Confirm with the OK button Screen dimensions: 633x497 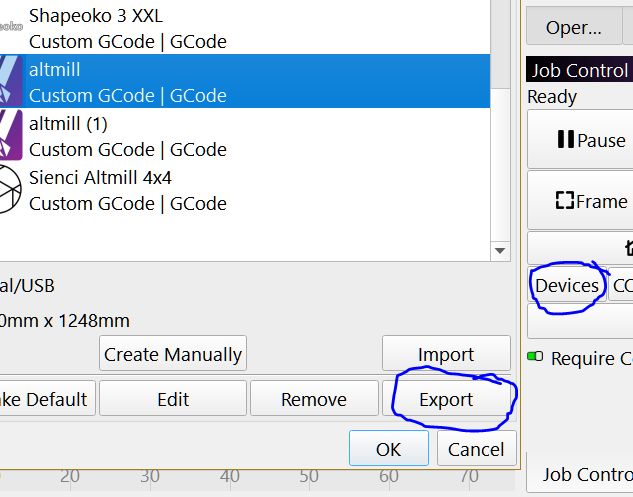(x=388, y=449)
